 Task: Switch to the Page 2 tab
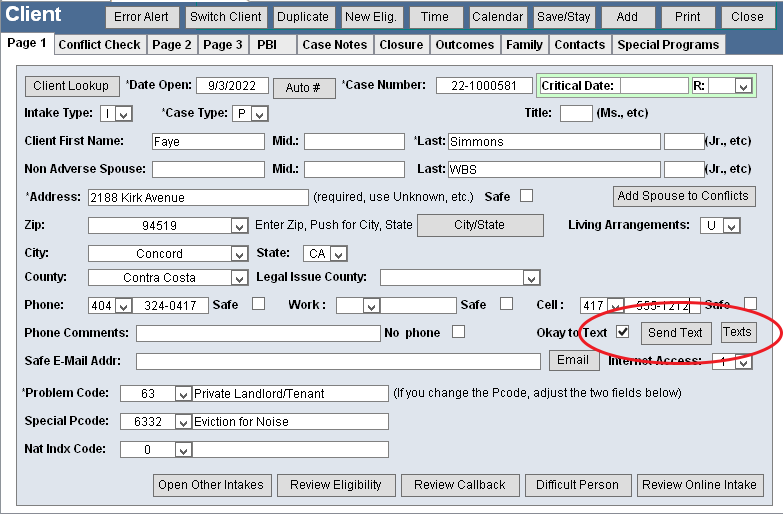coord(172,45)
